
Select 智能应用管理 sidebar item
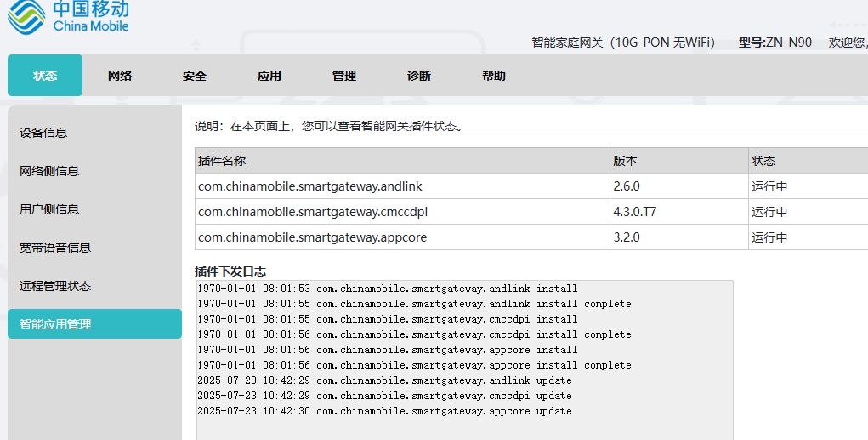[x=94, y=323]
